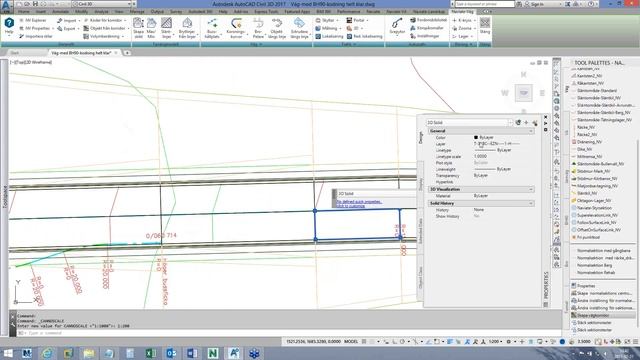Click the 'Click to customize' link
Viewport: 640px width, 360px height.
click(350, 206)
